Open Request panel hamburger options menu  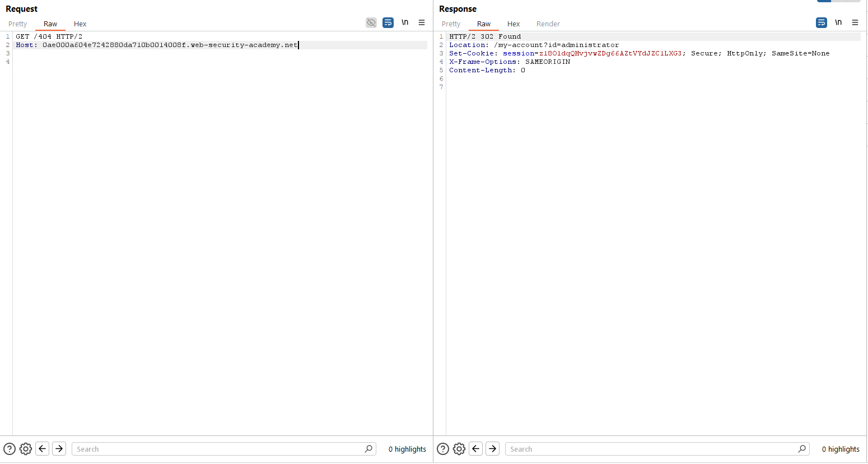422,23
